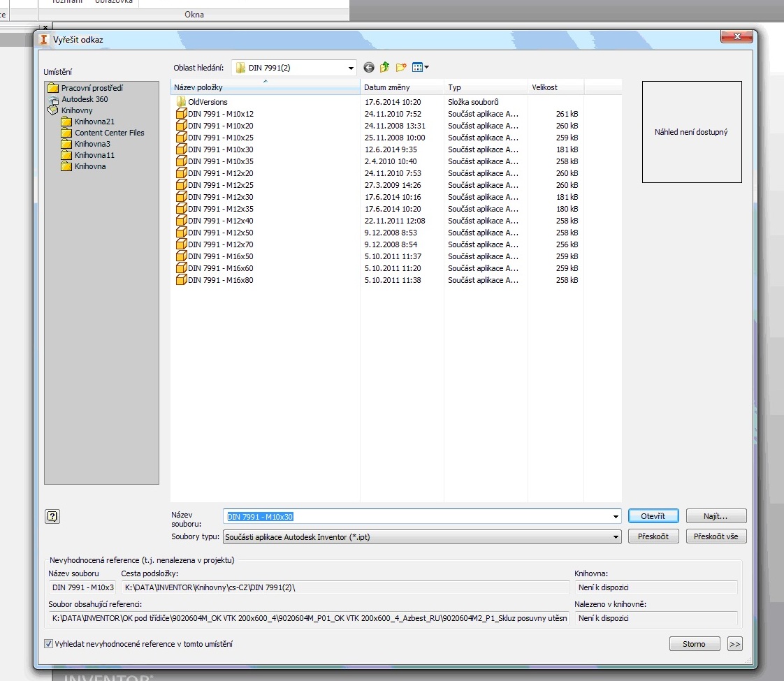
Task: Select file DIN 7991 - M10x30
Action: tap(215, 149)
